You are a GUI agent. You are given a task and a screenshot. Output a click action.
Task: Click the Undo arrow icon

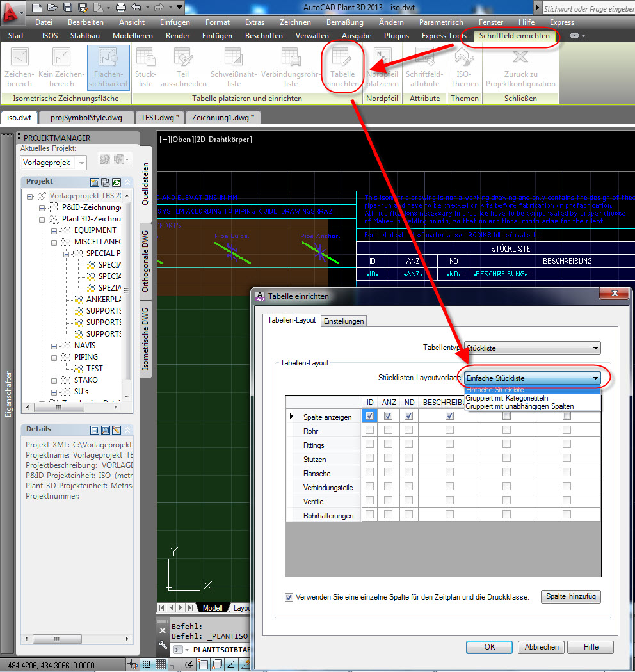(136, 7)
